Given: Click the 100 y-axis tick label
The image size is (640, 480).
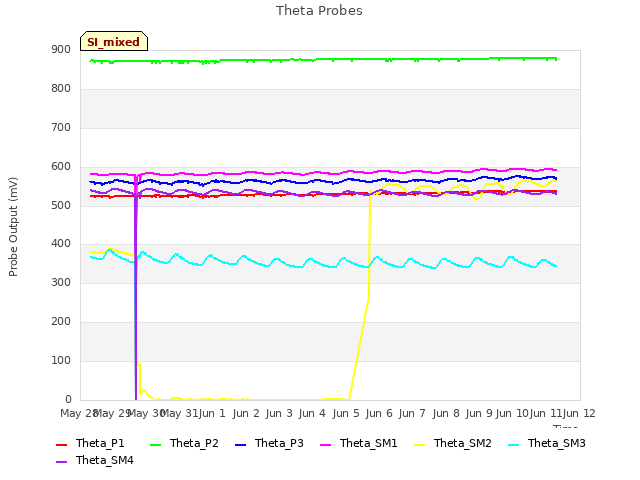Looking at the screenshot, I should click(x=61, y=361).
